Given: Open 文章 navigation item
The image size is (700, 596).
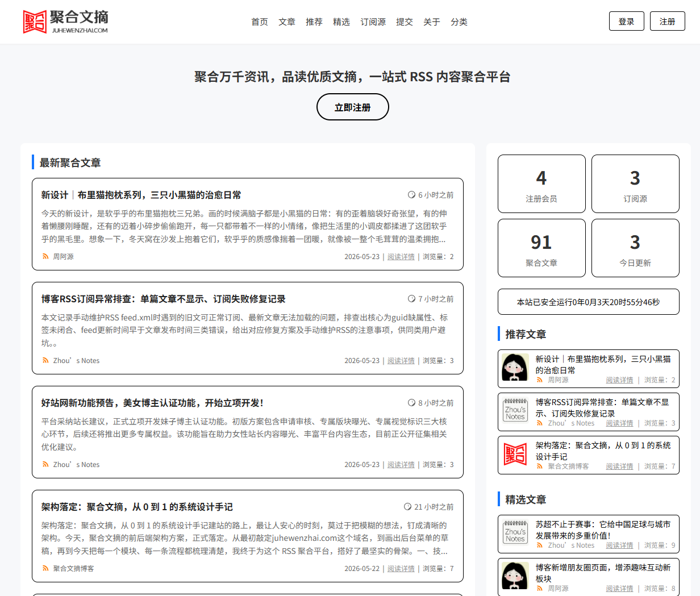Looking at the screenshot, I should pos(287,22).
